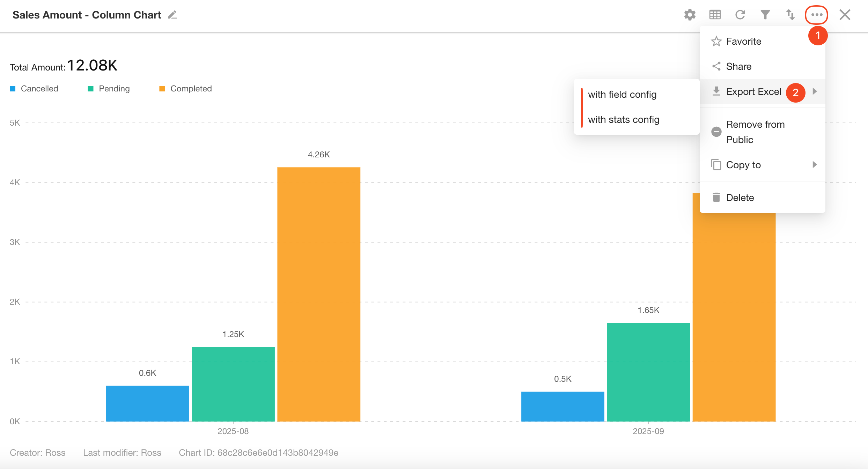The height and width of the screenshot is (469, 868).
Task: Click Delete in the menu
Action: tap(740, 198)
